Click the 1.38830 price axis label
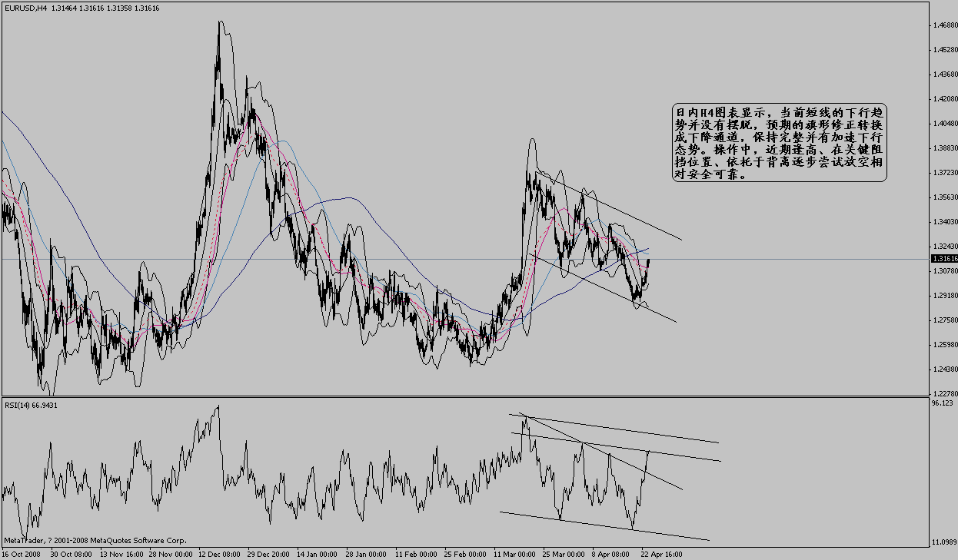 [943, 147]
